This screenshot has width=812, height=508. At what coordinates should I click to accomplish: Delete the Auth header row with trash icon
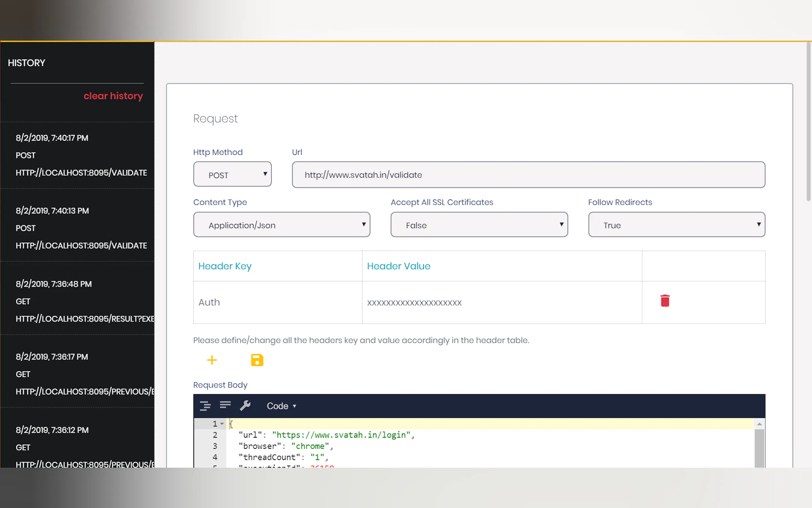[x=665, y=301]
